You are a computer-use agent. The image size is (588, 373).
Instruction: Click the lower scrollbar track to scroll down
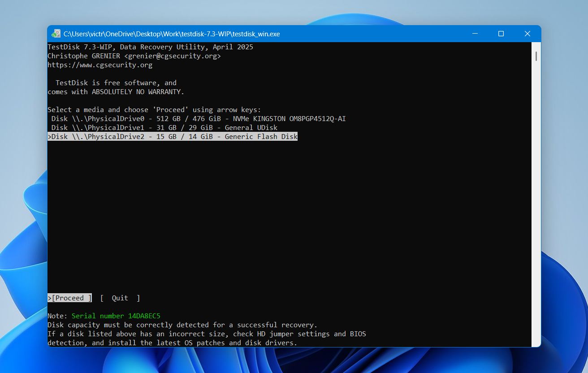[x=536, y=224]
